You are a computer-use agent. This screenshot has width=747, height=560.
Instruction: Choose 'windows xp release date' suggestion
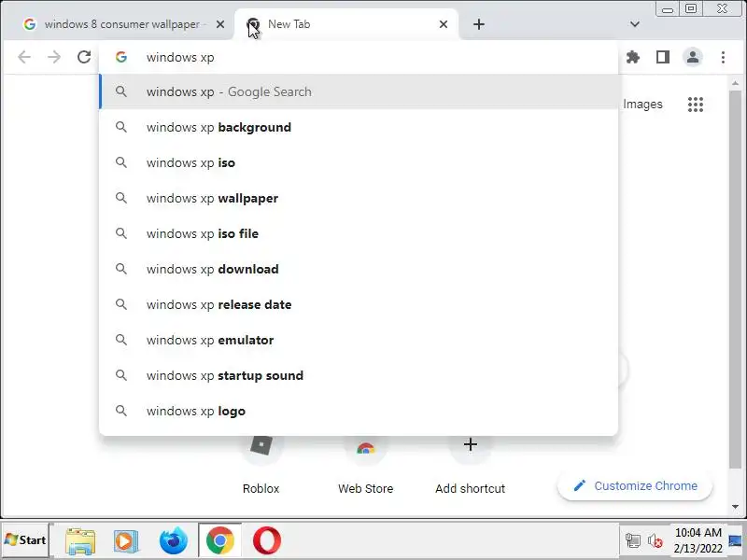[359, 305]
